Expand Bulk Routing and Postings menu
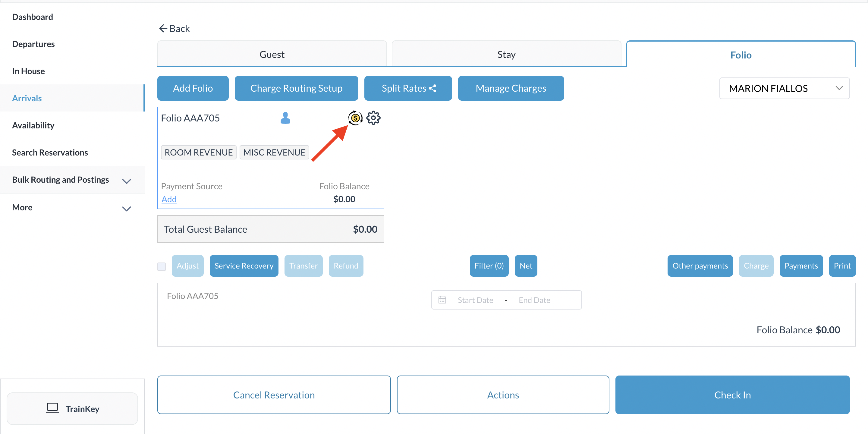This screenshot has height=434, width=868. pos(126,181)
